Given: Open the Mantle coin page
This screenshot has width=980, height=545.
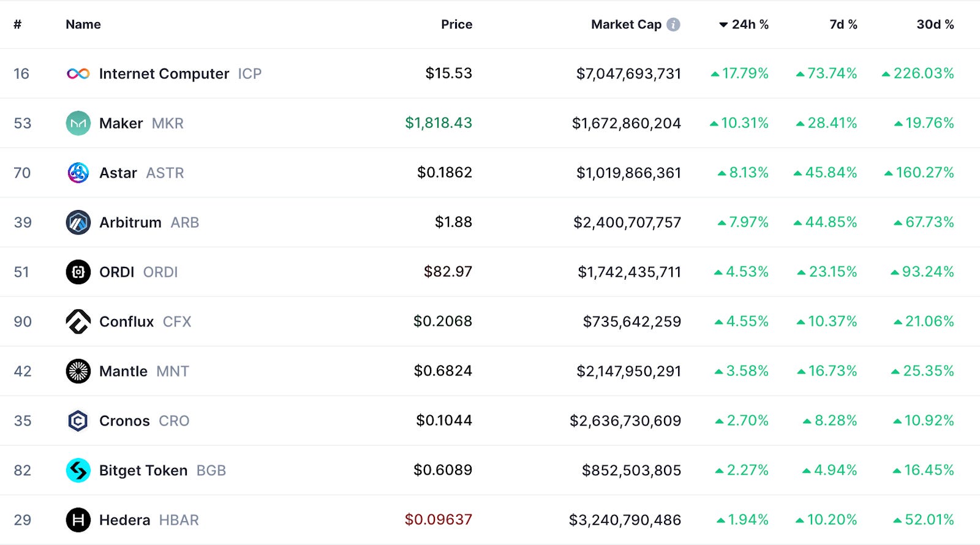Looking at the screenshot, I should pos(123,371).
